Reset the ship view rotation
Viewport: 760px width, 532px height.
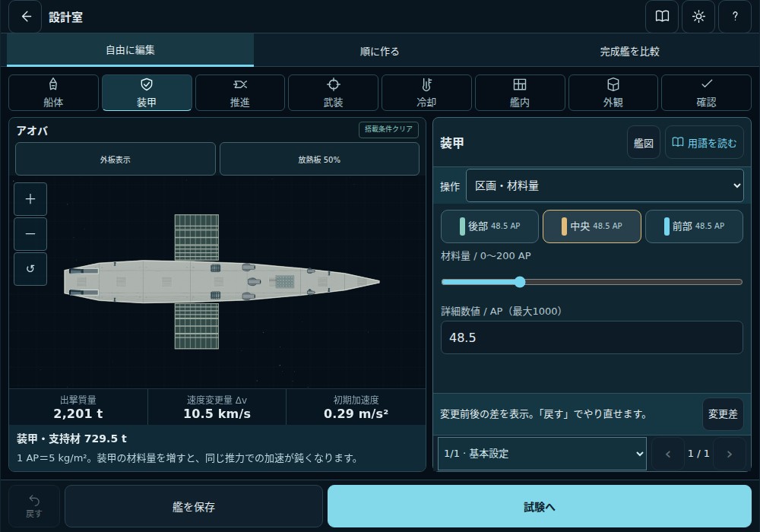(30, 269)
